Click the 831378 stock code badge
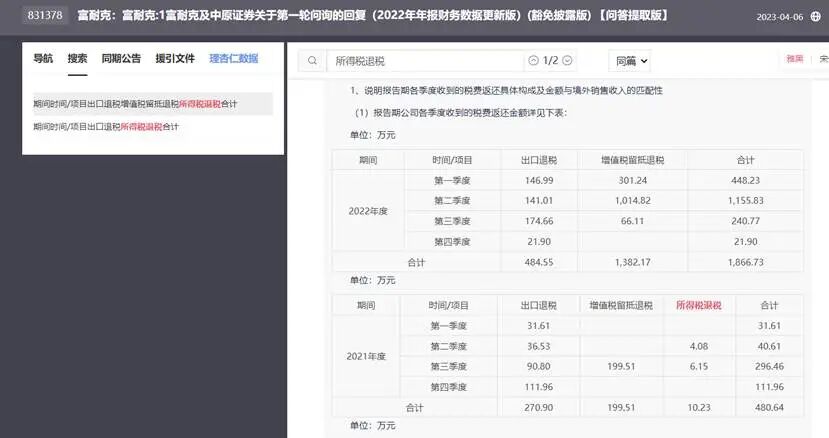This screenshot has width=829, height=438. pyautogui.click(x=45, y=15)
